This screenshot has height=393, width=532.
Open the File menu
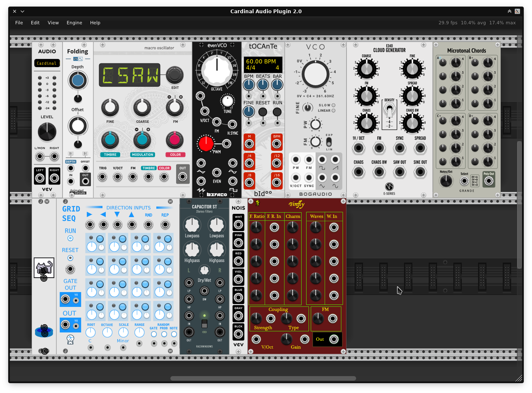19,23
